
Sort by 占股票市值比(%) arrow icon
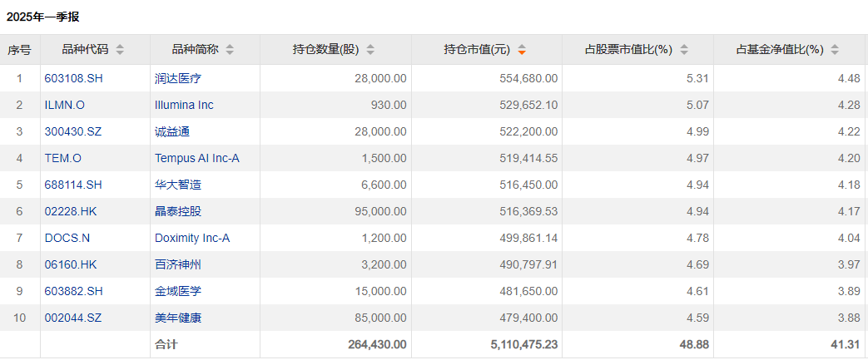coord(684,50)
